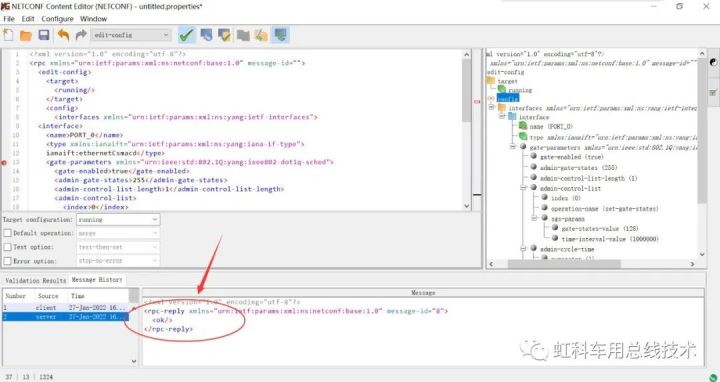Undo with the orange back arrow
720x382 pixels.
tap(63, 35)
